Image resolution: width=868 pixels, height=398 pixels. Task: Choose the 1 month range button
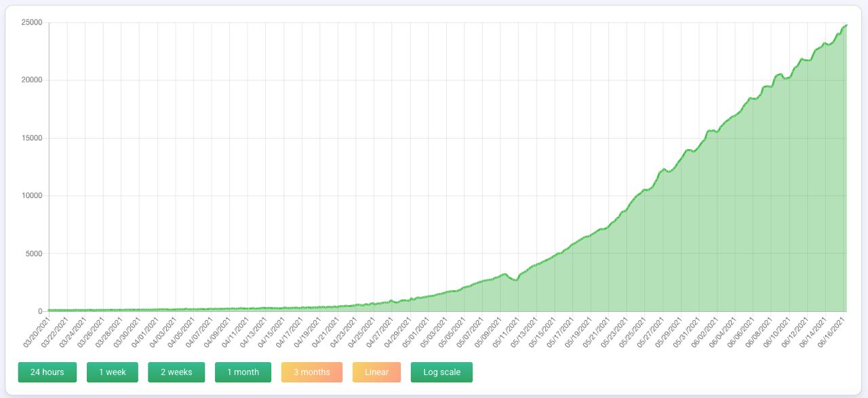243,372
